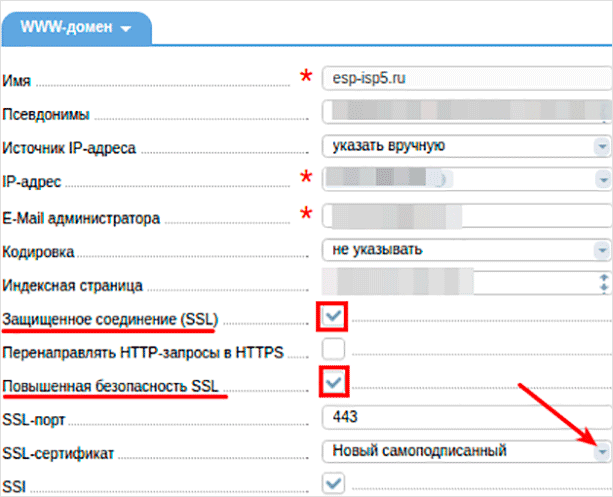Click the Псевдонимы input field

[x=465, y=111]
